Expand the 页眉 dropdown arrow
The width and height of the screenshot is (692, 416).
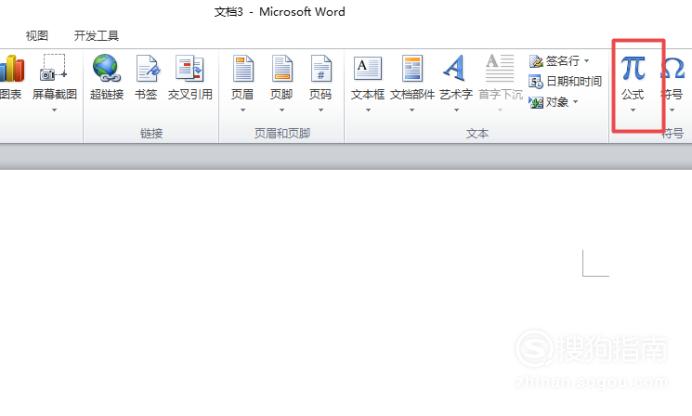pyautogui.click(x=243, y=110)
